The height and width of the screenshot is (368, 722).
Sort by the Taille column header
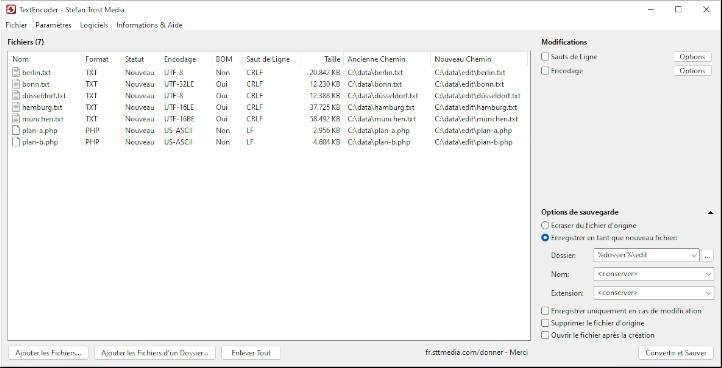(x=322, y=59)
